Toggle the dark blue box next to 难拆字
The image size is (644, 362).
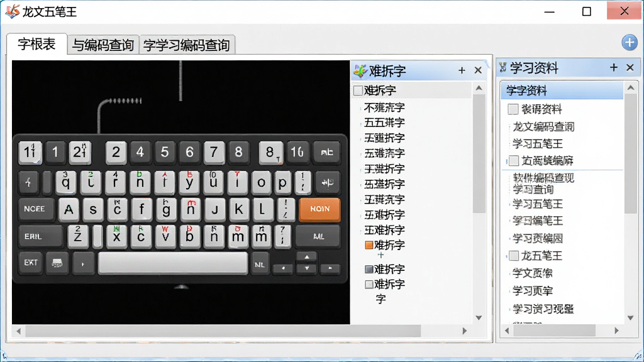[369, 269]
